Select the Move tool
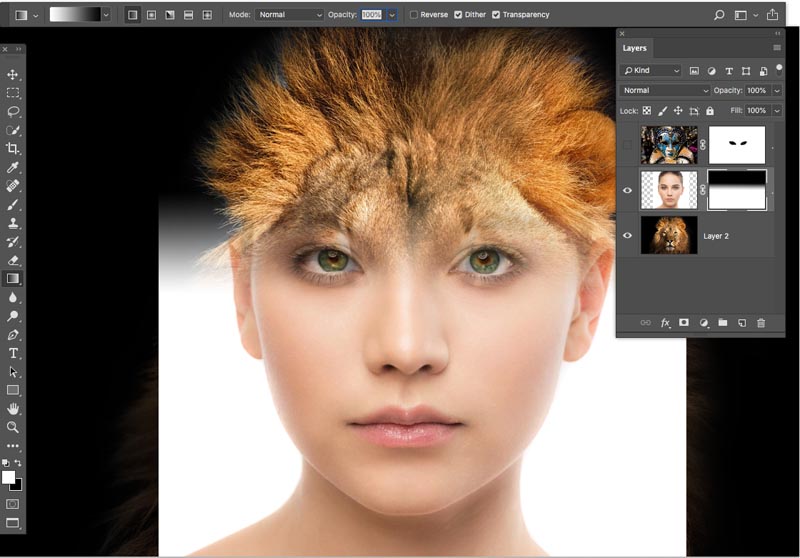 [x=13, y=74]
